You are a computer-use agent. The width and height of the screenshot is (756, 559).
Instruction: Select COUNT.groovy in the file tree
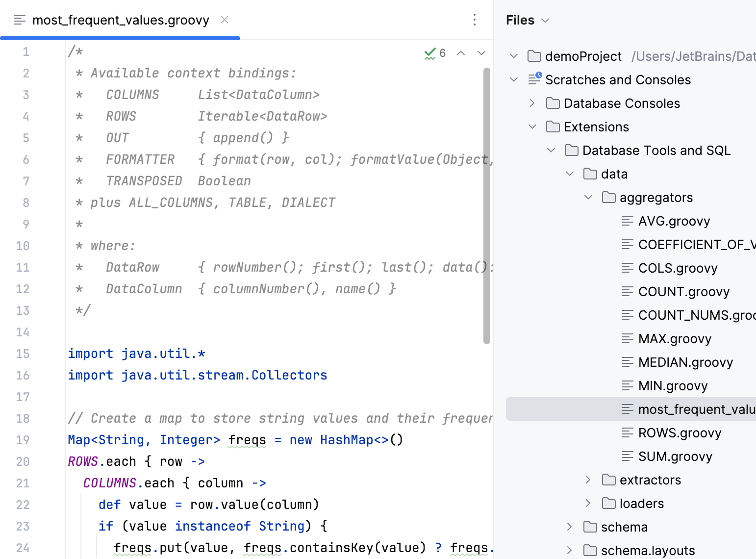pyautogui.click(x=683, y=291)
